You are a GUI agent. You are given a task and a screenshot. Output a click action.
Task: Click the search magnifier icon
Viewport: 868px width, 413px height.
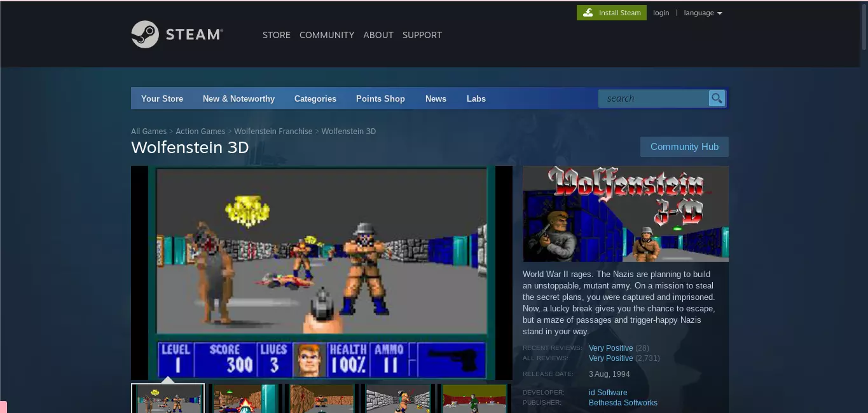pos(717,98)
